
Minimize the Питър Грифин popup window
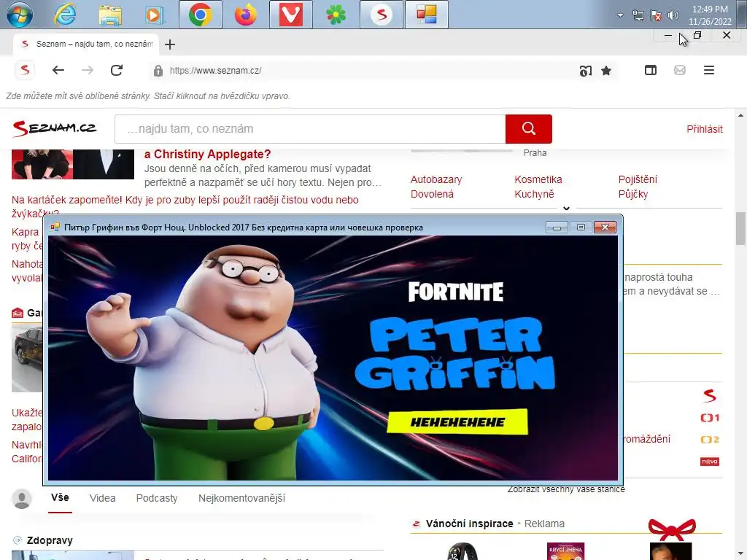click(557, 227)
